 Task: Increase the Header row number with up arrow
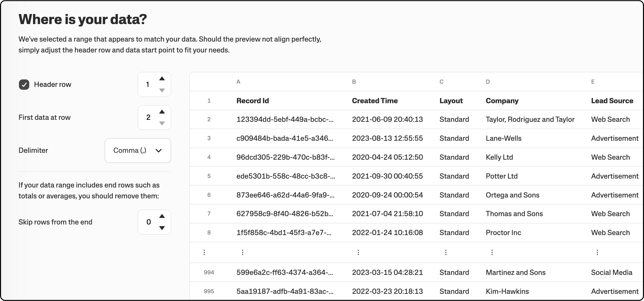pos(162,79)
